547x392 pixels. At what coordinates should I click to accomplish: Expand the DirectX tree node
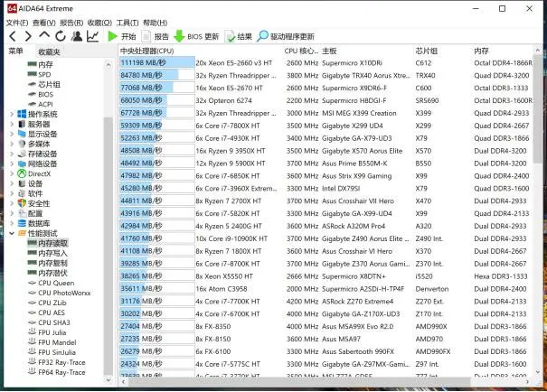point(12,173)
